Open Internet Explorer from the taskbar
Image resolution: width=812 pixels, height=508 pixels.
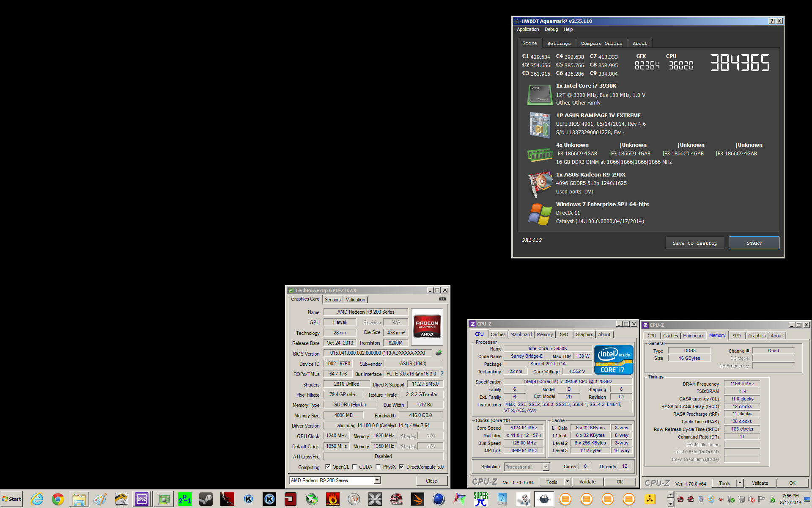pos(37,499)
